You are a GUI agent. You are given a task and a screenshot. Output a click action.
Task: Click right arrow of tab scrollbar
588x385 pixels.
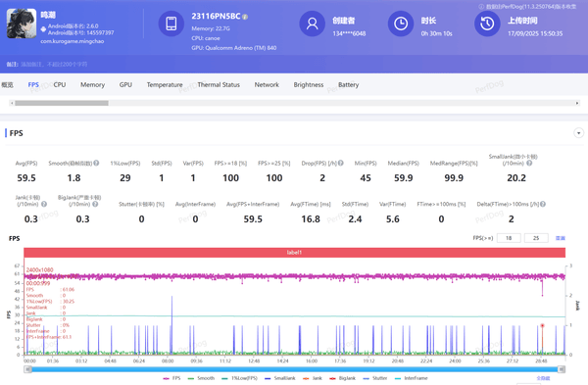(577, 103)
